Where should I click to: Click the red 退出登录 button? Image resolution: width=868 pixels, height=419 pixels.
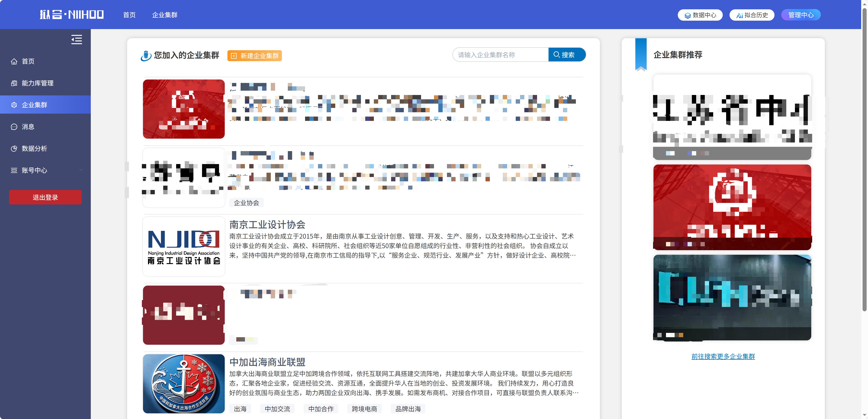pos(45,197)
